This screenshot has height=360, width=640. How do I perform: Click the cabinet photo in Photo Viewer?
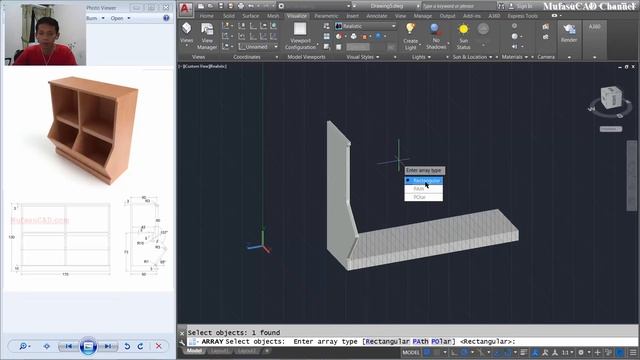click(x=93, y=131)
